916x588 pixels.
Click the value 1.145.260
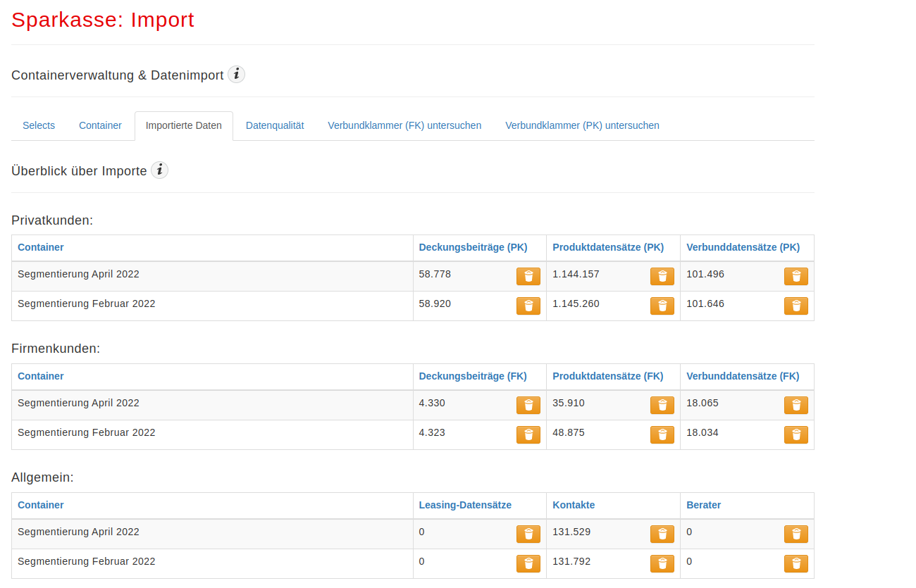point(576,304)
